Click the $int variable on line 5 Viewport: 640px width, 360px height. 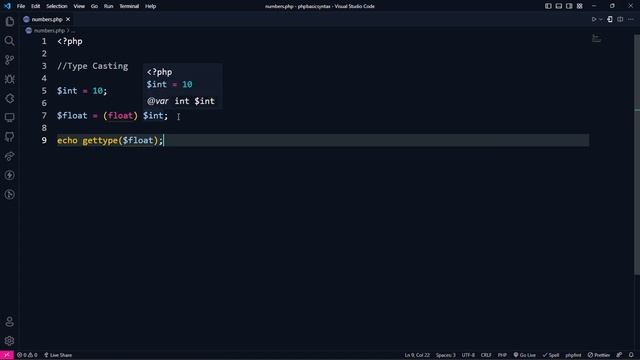coord(67,91)
